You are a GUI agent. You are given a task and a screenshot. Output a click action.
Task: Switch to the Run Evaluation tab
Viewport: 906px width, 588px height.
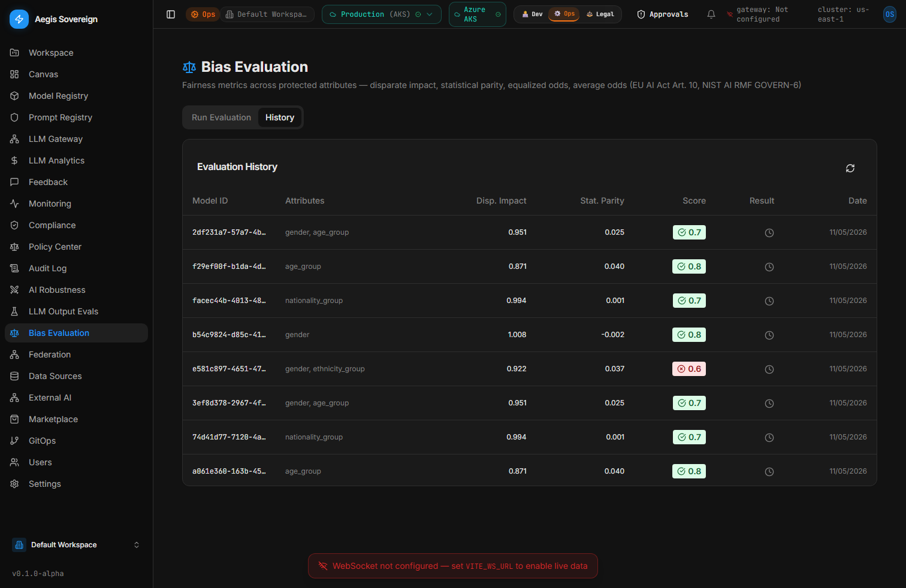pyautogui.click(x=221, y=117)
